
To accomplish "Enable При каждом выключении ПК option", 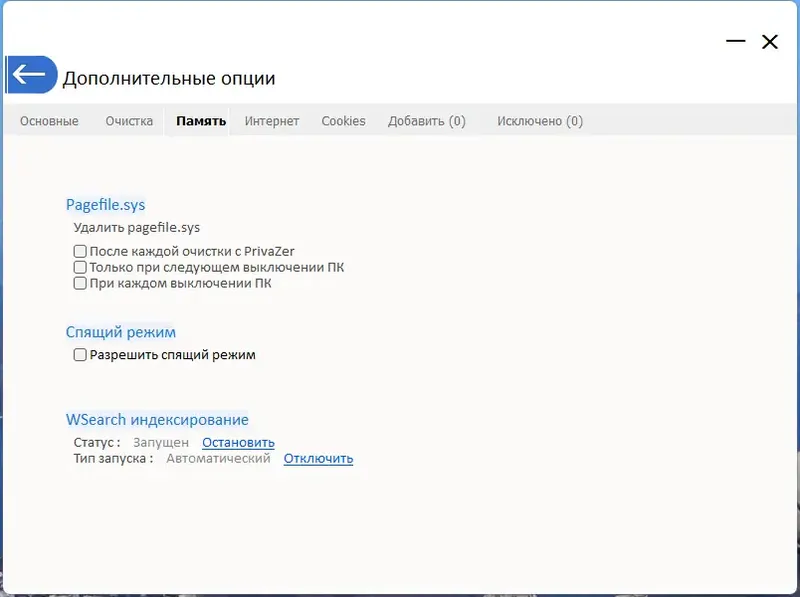I will point(79,283).
